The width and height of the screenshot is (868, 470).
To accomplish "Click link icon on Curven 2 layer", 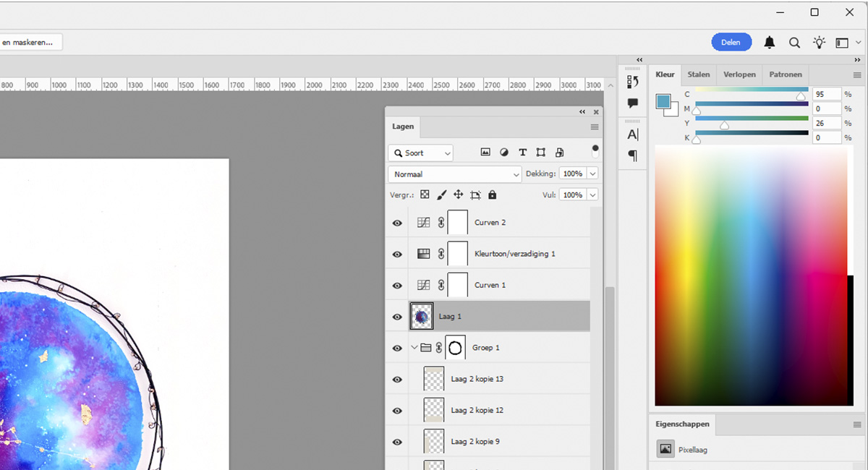I will point(441,223).
